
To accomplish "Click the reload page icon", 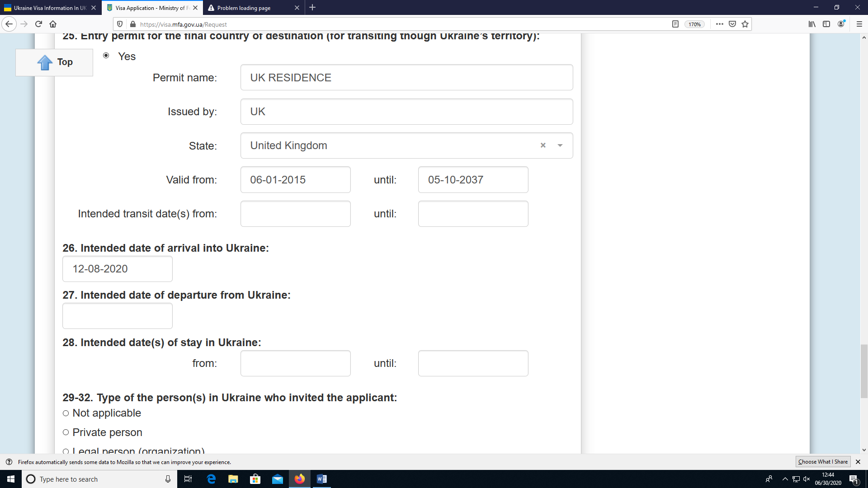I will click(38, 24).
